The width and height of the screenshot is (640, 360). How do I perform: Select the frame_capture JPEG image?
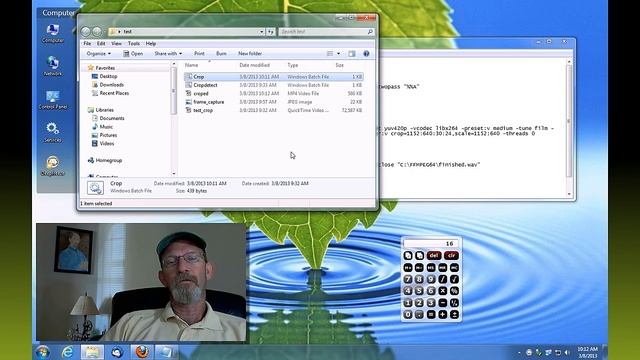click(x=273, y=102)
